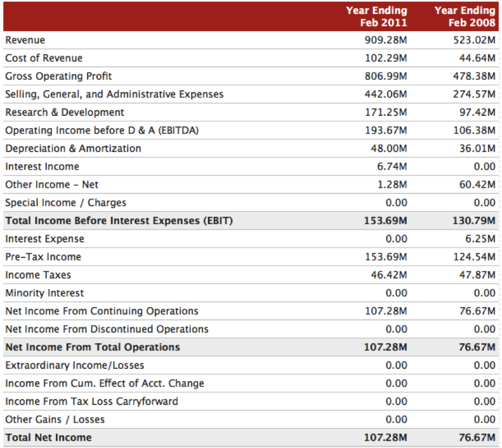Click the Cost of Revenue row label

tap(44, 58)
